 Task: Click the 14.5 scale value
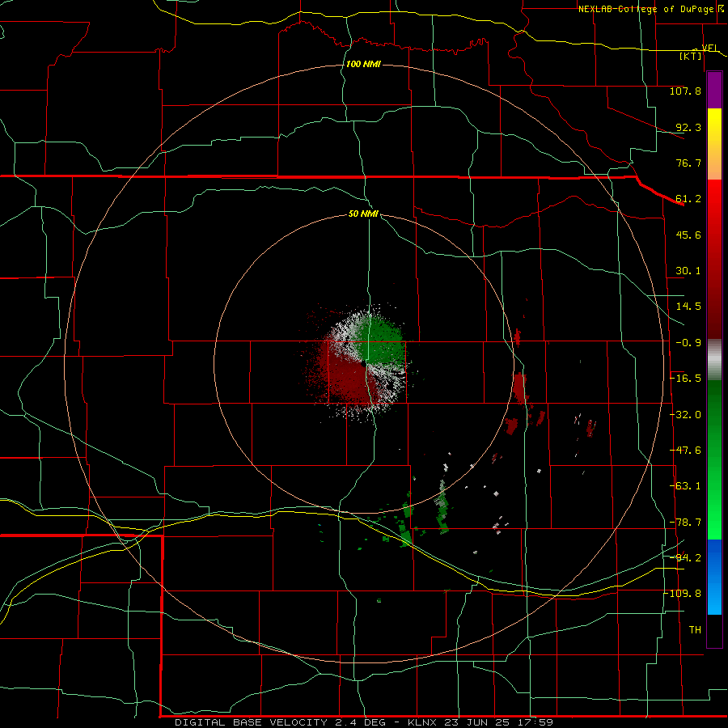(688, 307)
